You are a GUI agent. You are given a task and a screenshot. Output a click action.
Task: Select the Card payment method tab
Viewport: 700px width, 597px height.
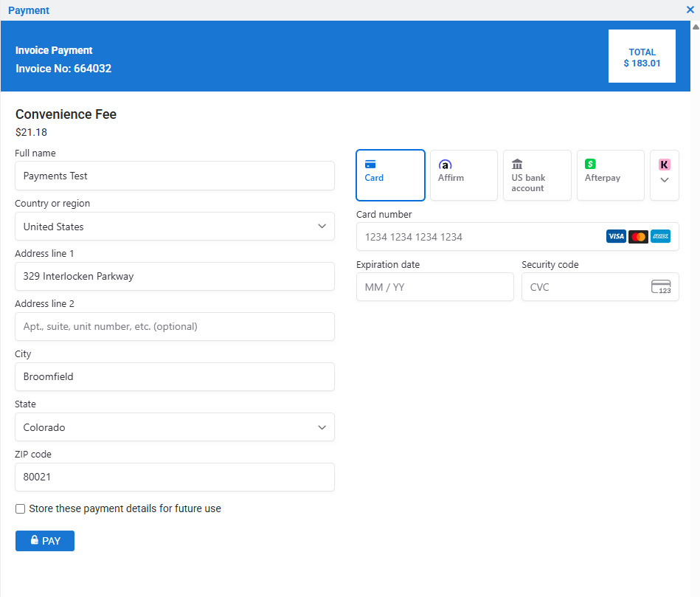(390, 175)
